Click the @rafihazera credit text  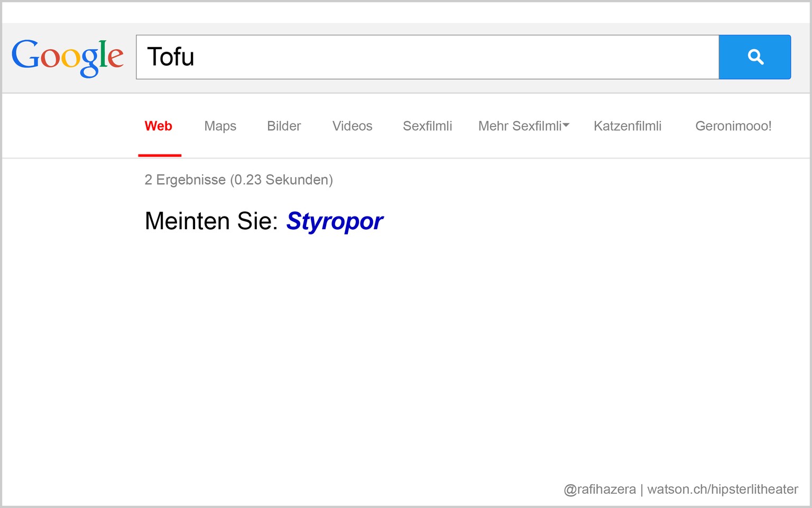599,489
